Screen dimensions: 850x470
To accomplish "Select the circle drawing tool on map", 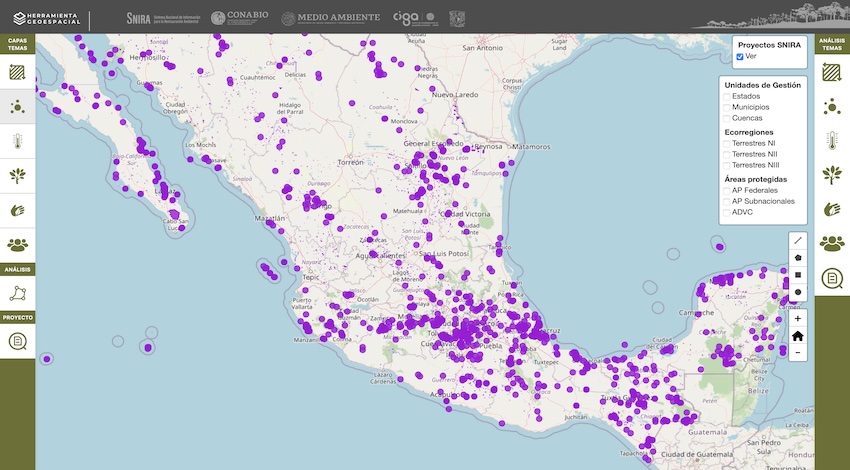I will (797, 292).
